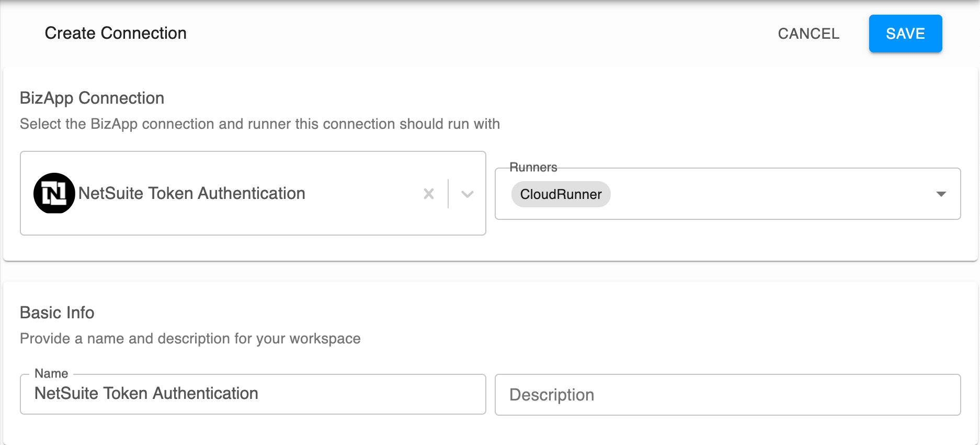
Task: Click the NetSuite logo icon
Action: (x=54, y=193)
